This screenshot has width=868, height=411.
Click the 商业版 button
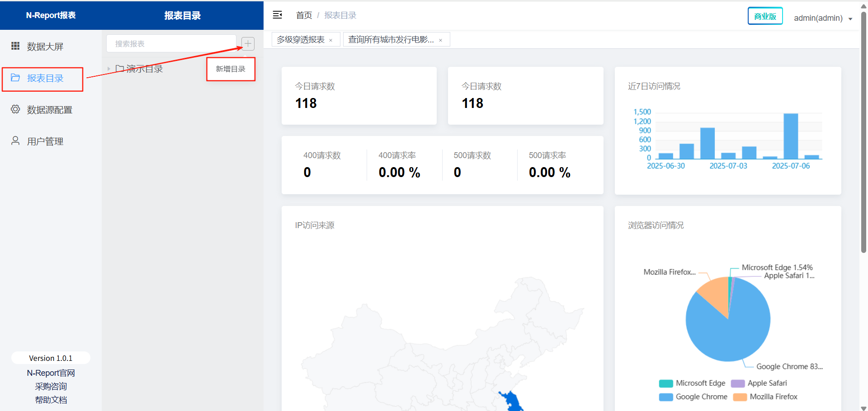pos(765,16)
